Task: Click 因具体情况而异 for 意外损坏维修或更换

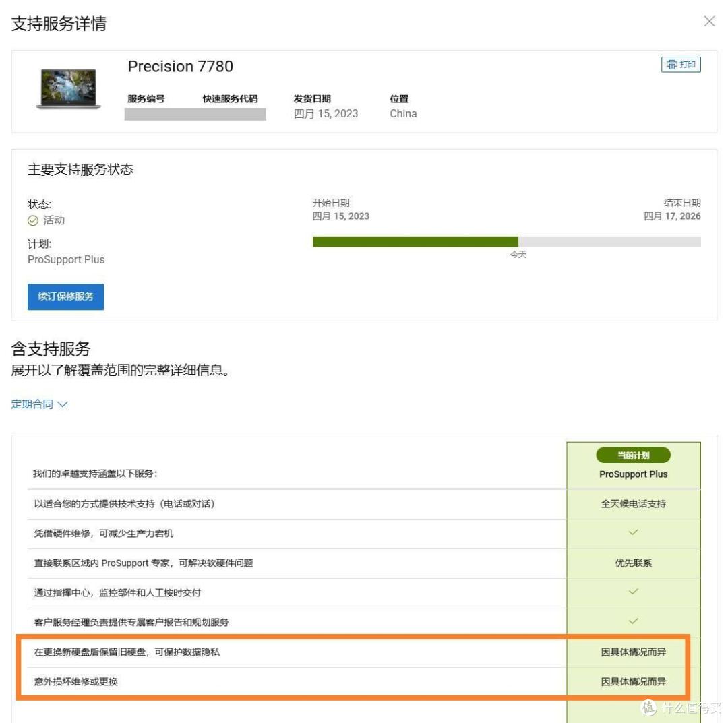Action: (x=632, y=681)
